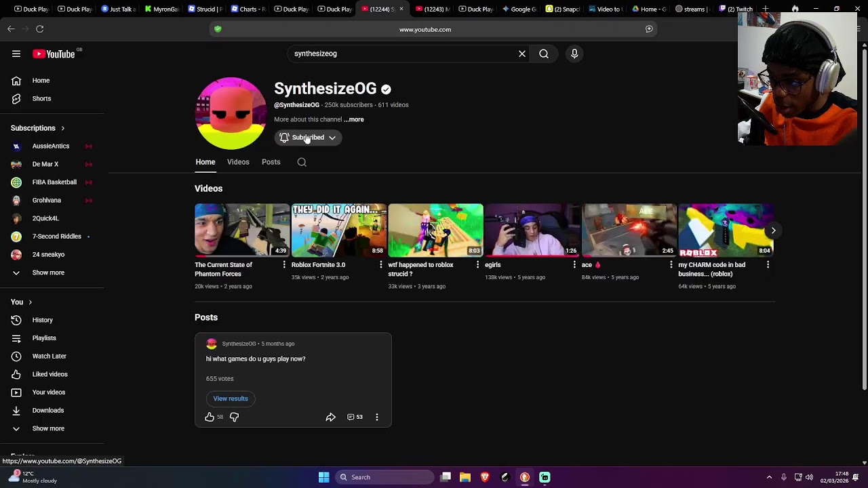Start voice search with the microphone icon
This screenshot has height=488, width=868.
574,54
